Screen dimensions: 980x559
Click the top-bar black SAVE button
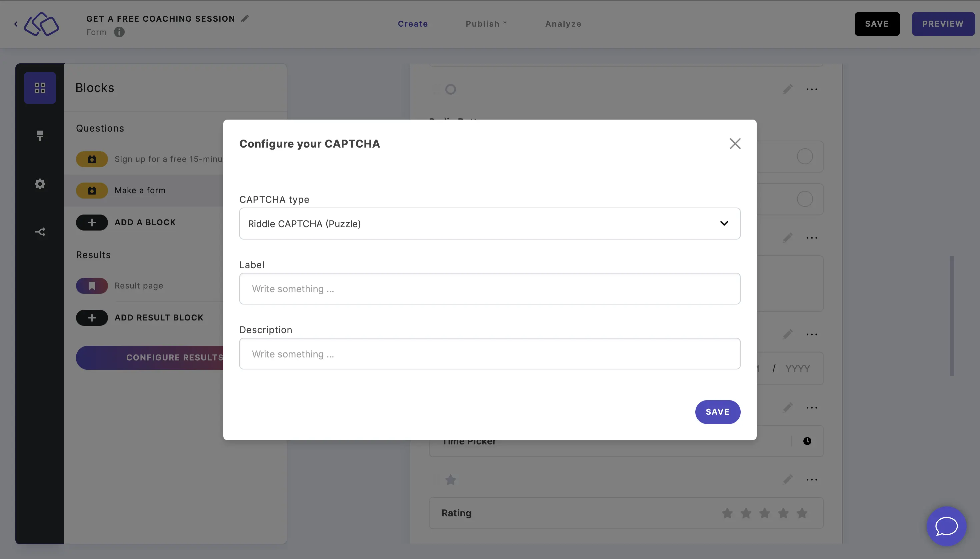point(877,24)
